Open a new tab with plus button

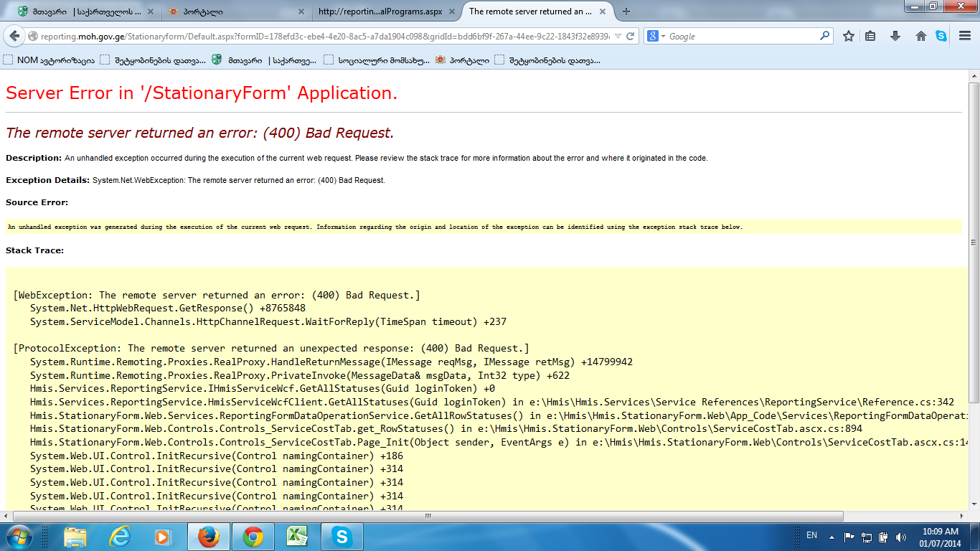click(626, 11)
